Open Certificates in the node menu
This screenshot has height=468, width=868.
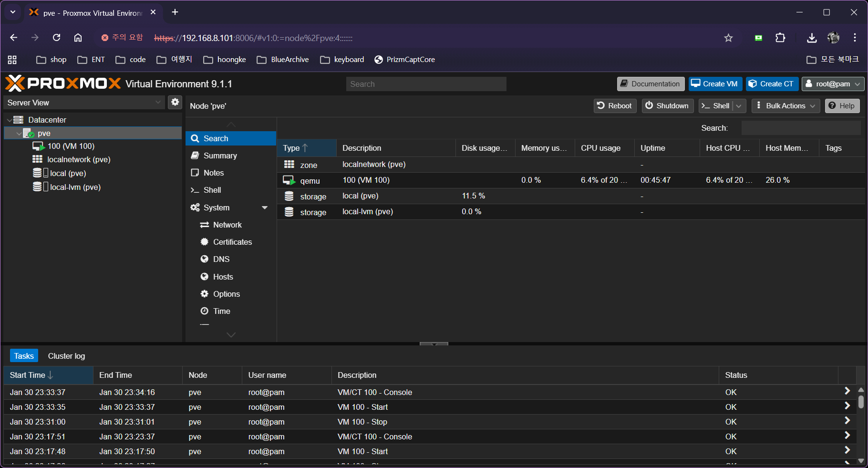pos(231,242)
